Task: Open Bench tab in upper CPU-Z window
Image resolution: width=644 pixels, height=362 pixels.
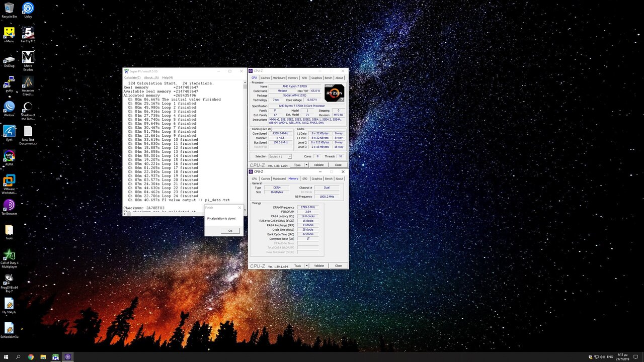Action: (329, 78)
